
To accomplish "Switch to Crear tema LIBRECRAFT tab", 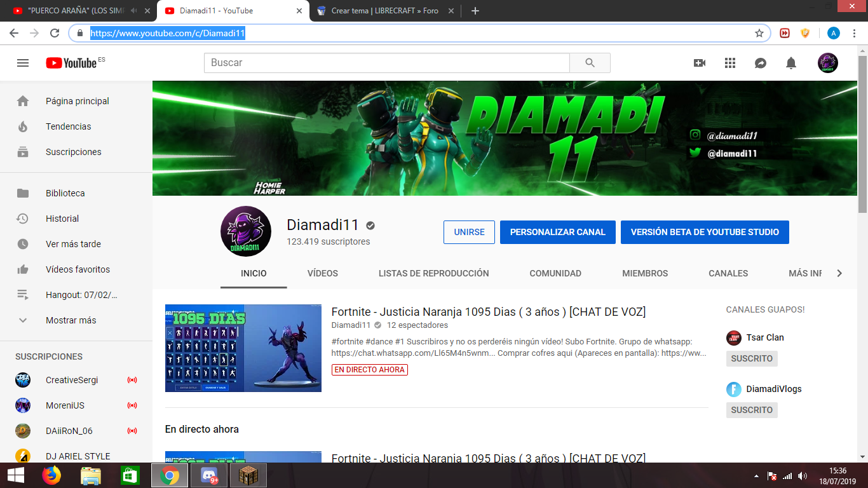I will coord(385,11).
